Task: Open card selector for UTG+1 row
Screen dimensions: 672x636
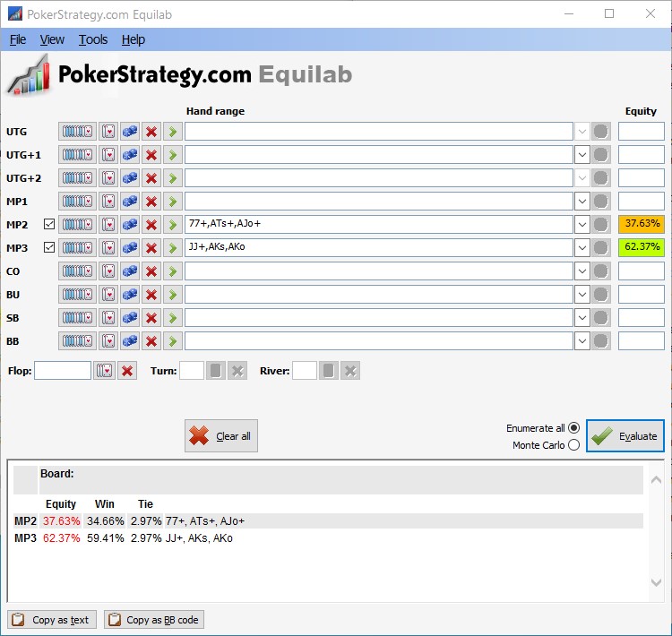Action: tap(108, 155)
